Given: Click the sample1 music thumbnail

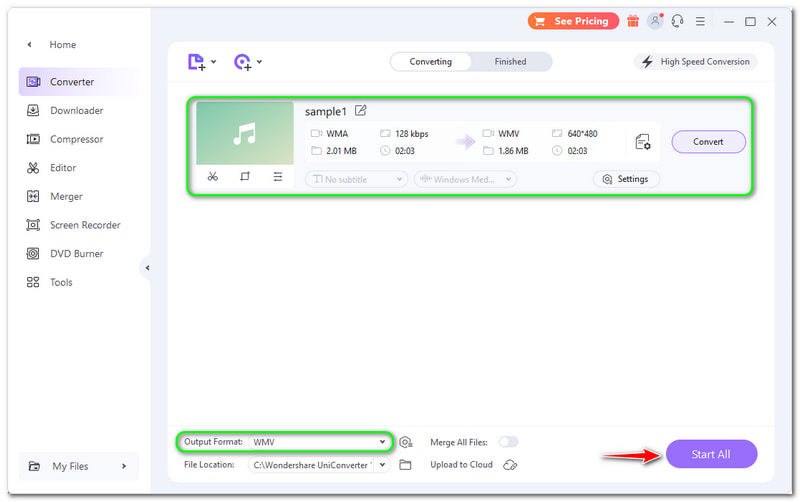Looking at the screenshot, I should click(244, 133).
